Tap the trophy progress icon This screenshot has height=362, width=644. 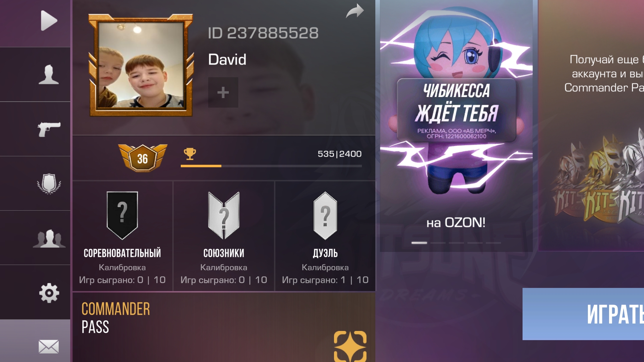pyautogui.click(x=190, y=154)
